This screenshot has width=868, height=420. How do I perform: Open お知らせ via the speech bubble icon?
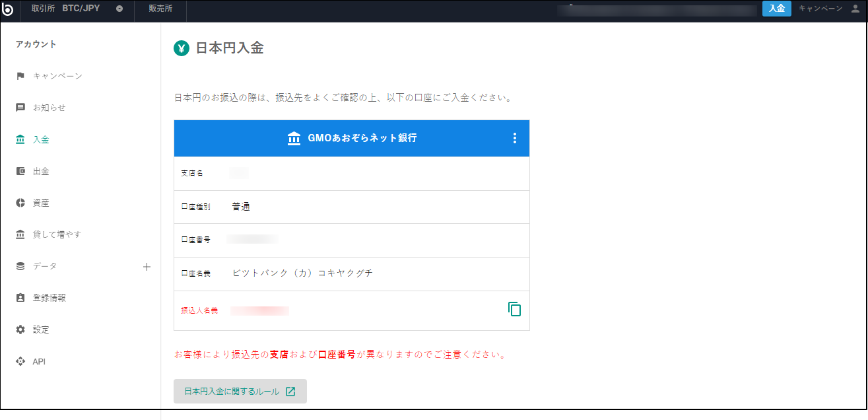(20, 108)
